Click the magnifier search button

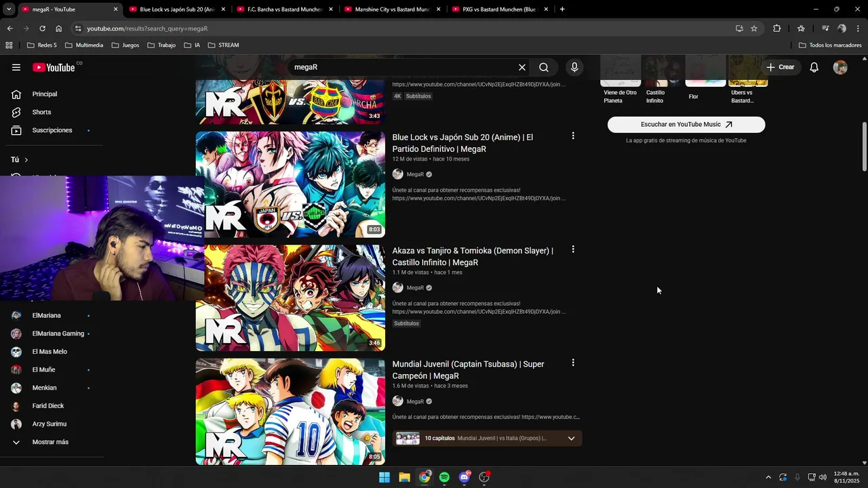tap(544, 67)
